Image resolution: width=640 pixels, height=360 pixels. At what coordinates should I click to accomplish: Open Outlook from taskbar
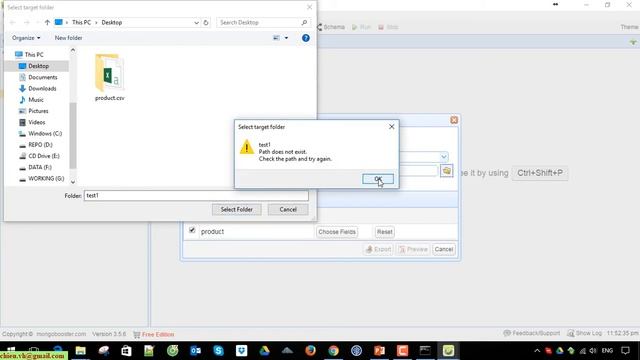[196, 351]
